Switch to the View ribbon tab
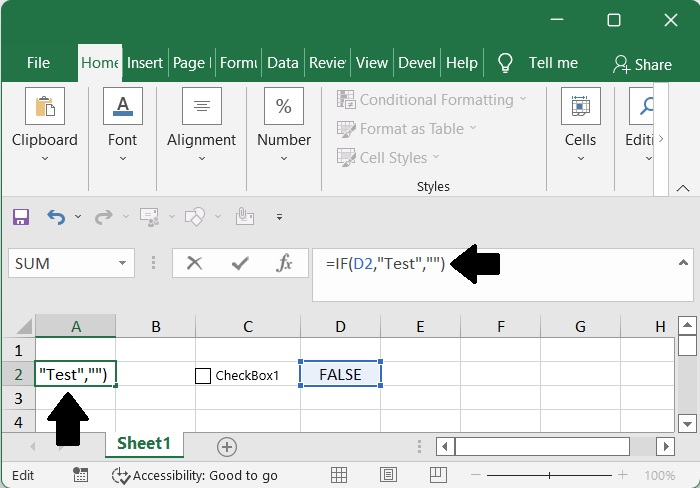700x488 pixels. [x=371, y=63]
